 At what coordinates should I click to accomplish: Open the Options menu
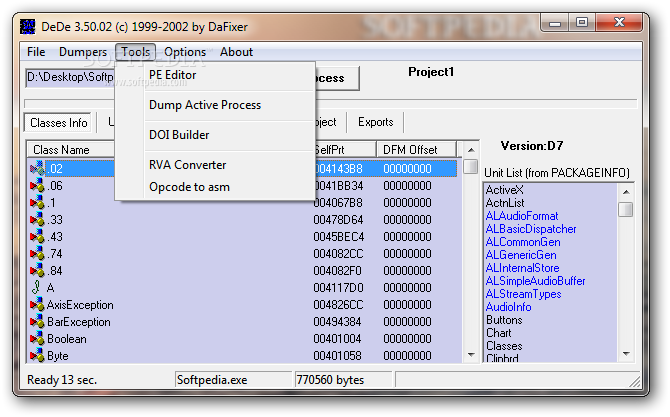[185, 52]
